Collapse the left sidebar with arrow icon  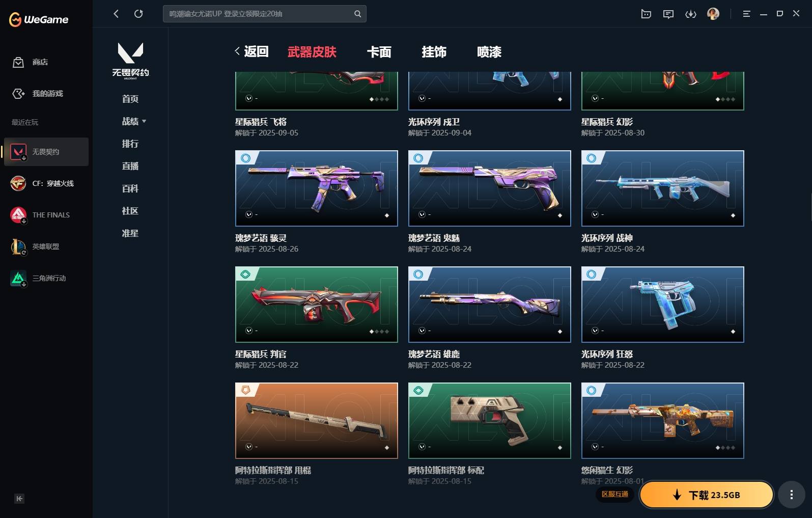pyautogui.click(x=19, y=499)
